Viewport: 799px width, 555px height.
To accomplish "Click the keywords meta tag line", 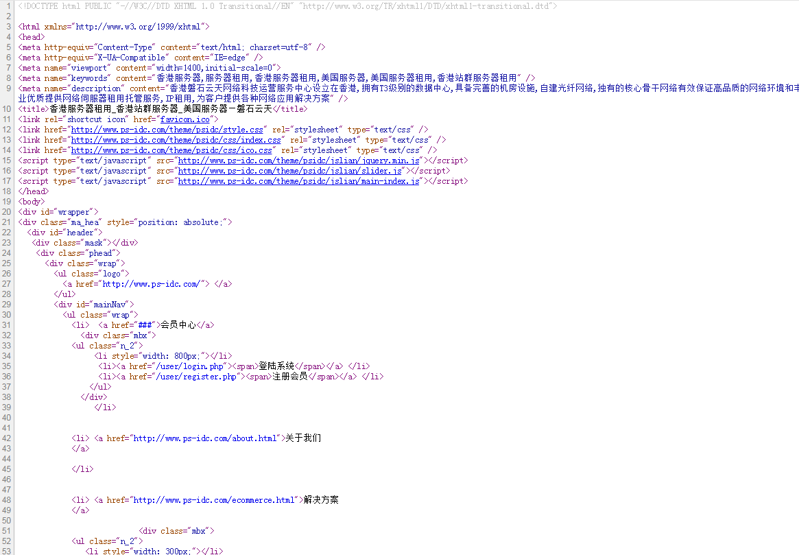I will (x=276, y=78).
